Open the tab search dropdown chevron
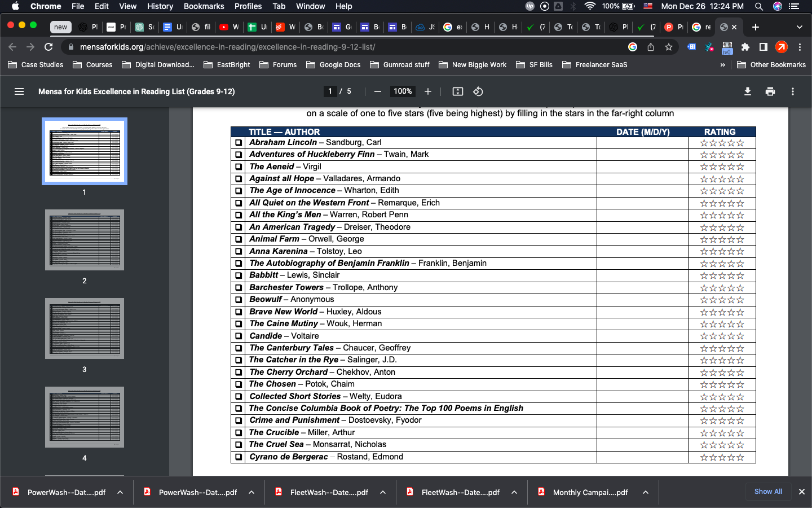This screenshot has height=508, width=812. point(799,27)
